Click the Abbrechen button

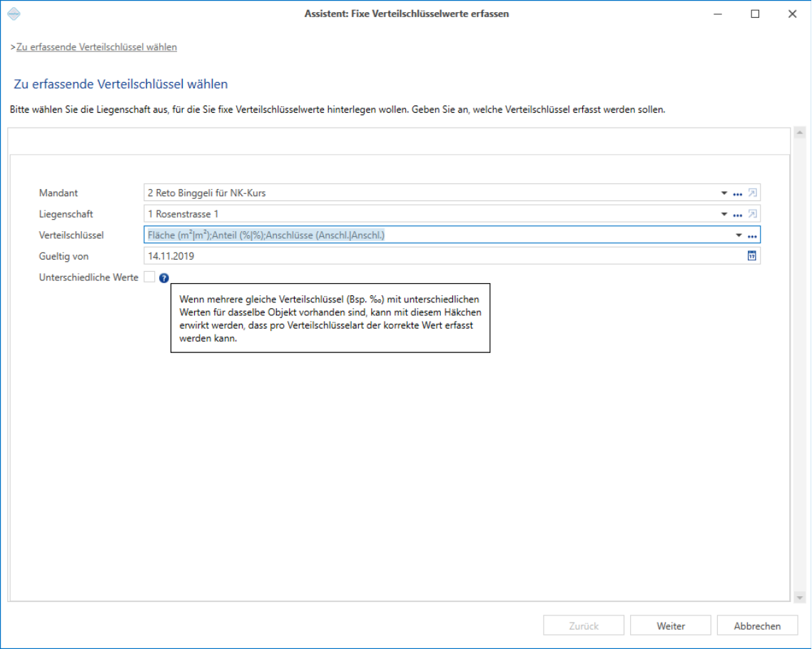click(757, 625)
